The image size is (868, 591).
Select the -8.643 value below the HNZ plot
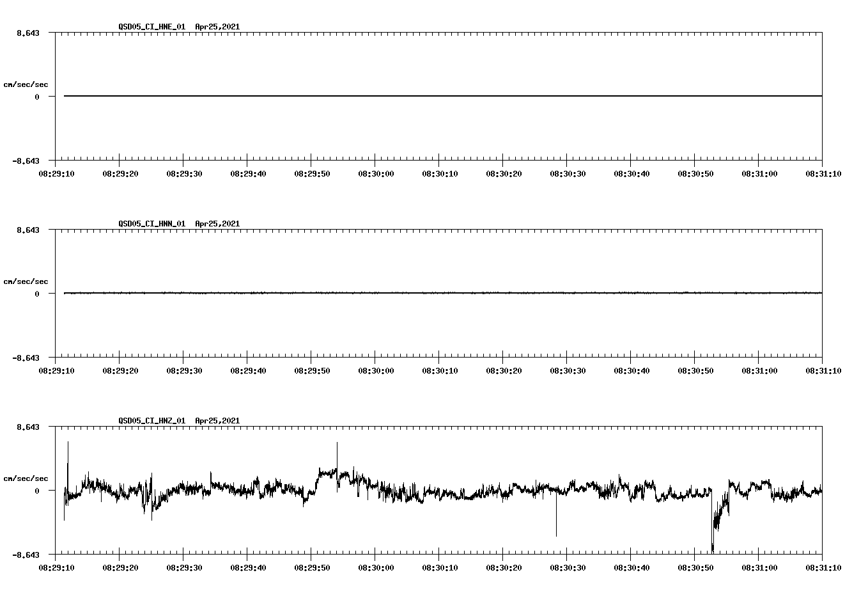[x=26, y=554]
